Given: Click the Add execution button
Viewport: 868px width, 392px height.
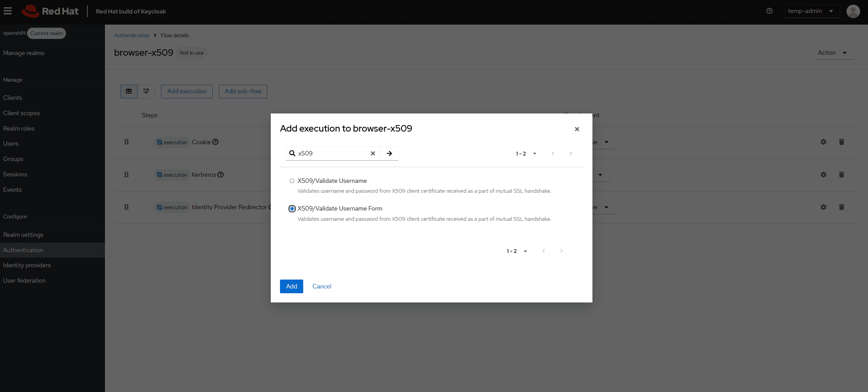Looking at the screenshot, I should [187, 91].
